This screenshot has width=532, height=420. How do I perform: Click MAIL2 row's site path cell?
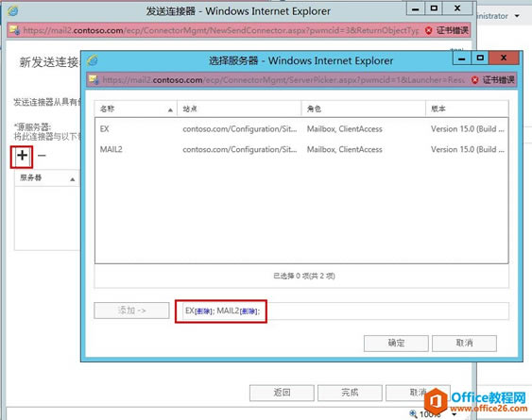[239, 149]
